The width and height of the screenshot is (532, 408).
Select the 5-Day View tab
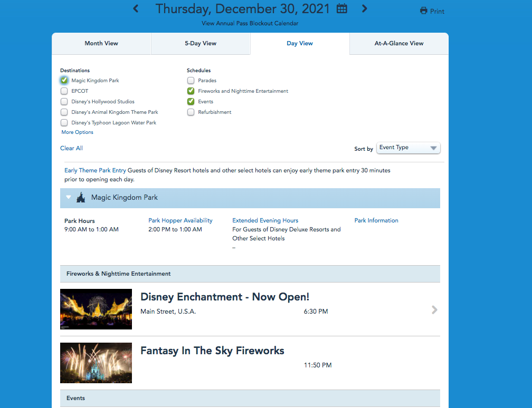[201, 44]
